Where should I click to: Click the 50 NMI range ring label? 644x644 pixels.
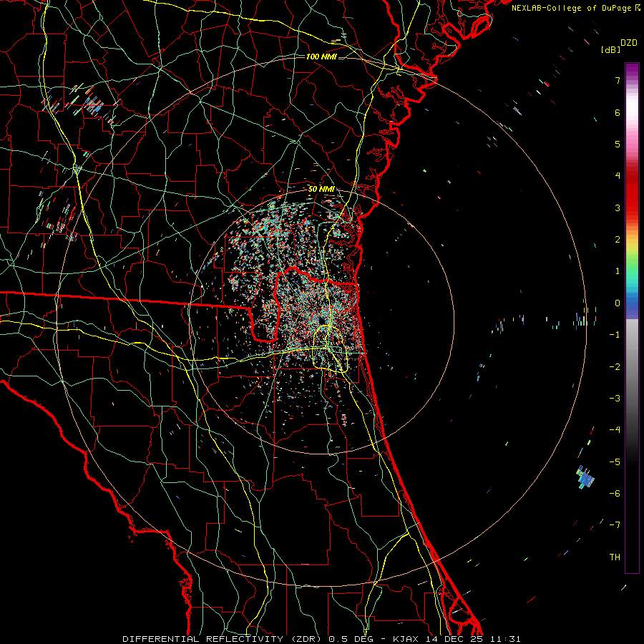point(321,189)
